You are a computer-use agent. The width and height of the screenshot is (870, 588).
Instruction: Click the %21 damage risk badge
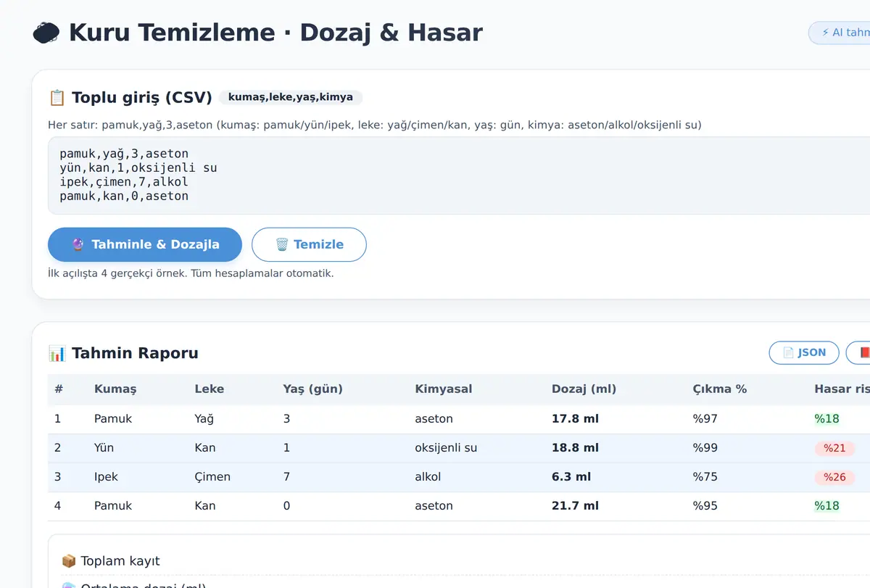(834, 448)
